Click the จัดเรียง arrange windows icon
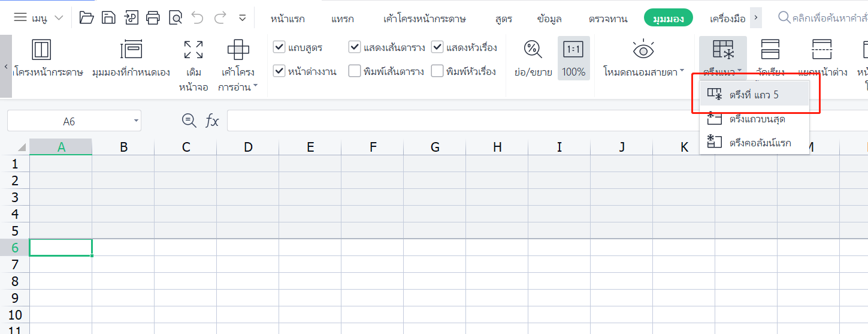 point(770,50)
